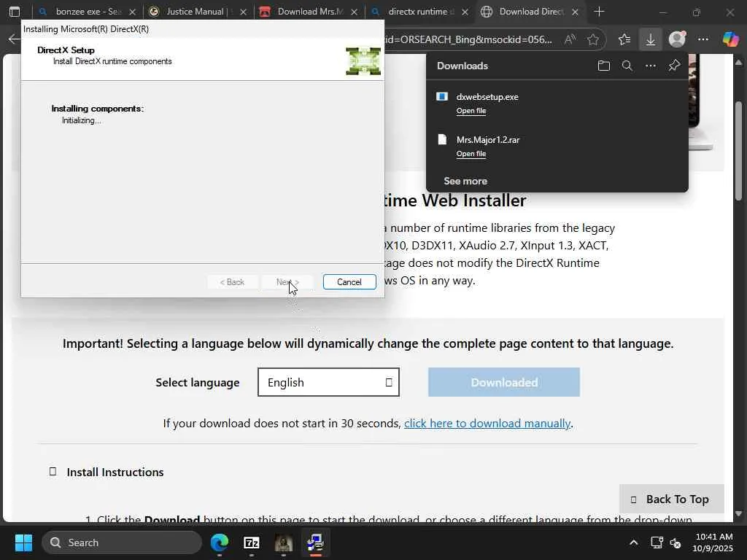Click the DirectX logo image in setup
This screenshot has width=747, height=560.
(x=363, y=61)
